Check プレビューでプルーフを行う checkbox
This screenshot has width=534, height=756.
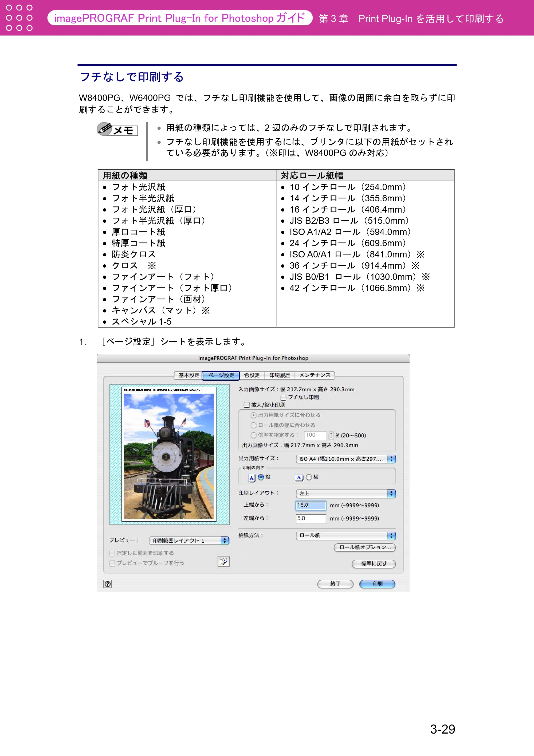pos(112,563)
